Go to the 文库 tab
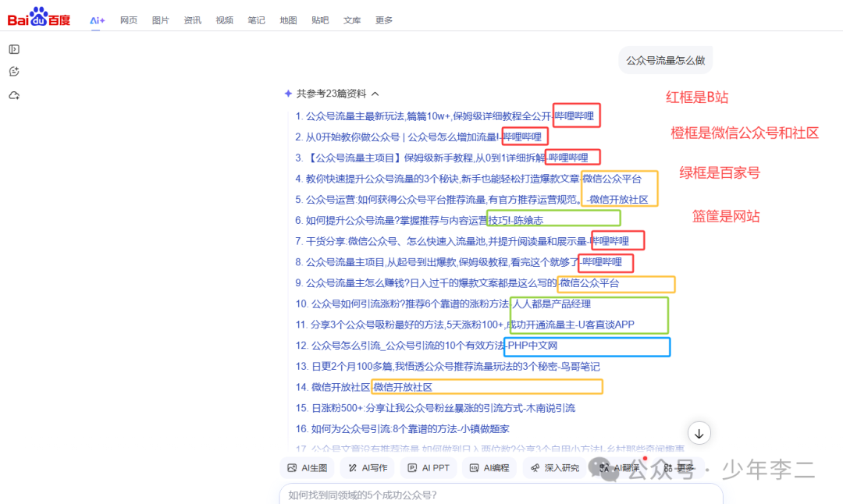 (352, 20)
